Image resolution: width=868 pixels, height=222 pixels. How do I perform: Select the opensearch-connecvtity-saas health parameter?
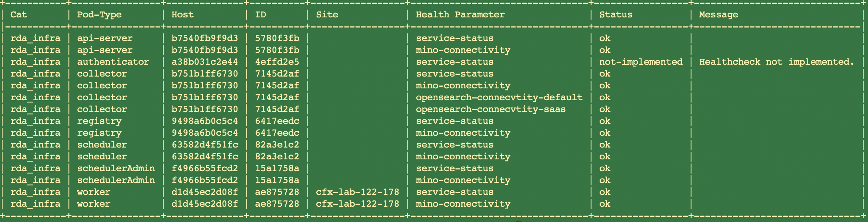coord(491,109)
